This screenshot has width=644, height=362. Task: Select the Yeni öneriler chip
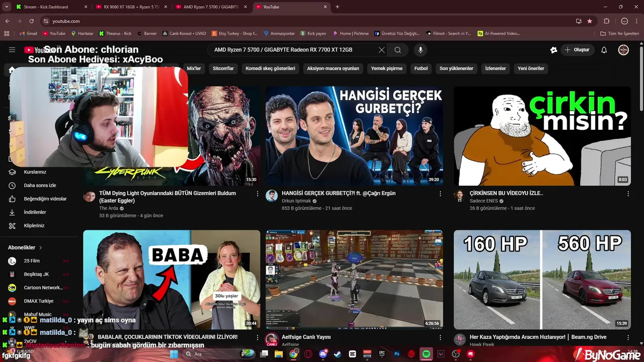pos(531,68)
